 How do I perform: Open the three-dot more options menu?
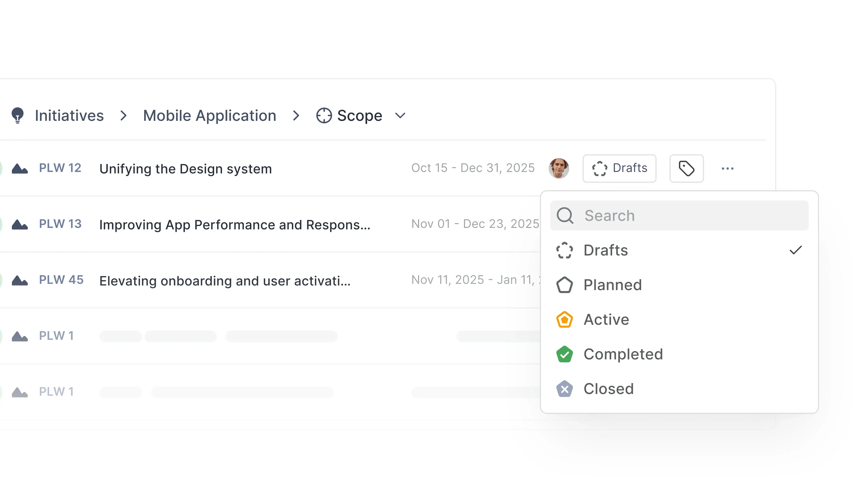click(x=727, y=168)
